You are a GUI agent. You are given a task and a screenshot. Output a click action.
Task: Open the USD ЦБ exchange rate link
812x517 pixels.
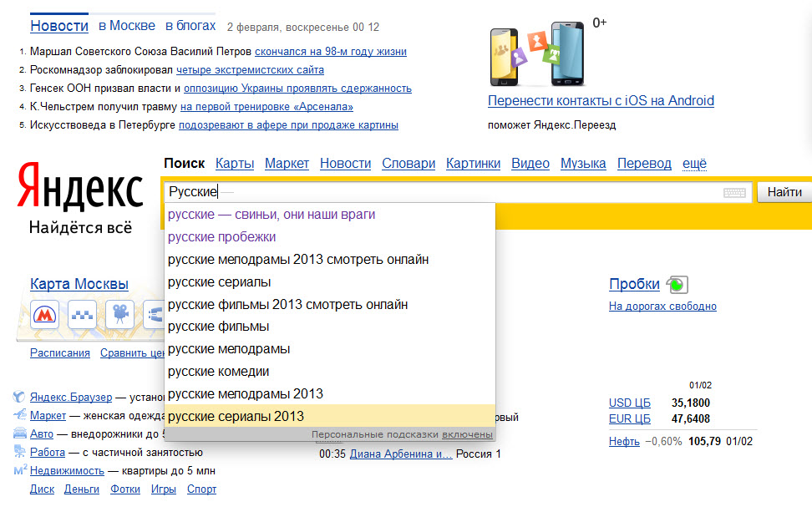[x=630, y=403]
